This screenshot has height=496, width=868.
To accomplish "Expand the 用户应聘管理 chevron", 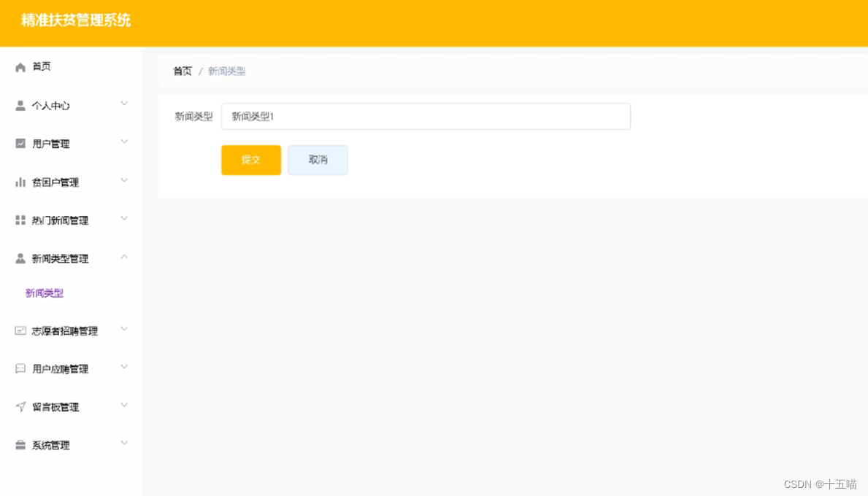I will (124, 367).
